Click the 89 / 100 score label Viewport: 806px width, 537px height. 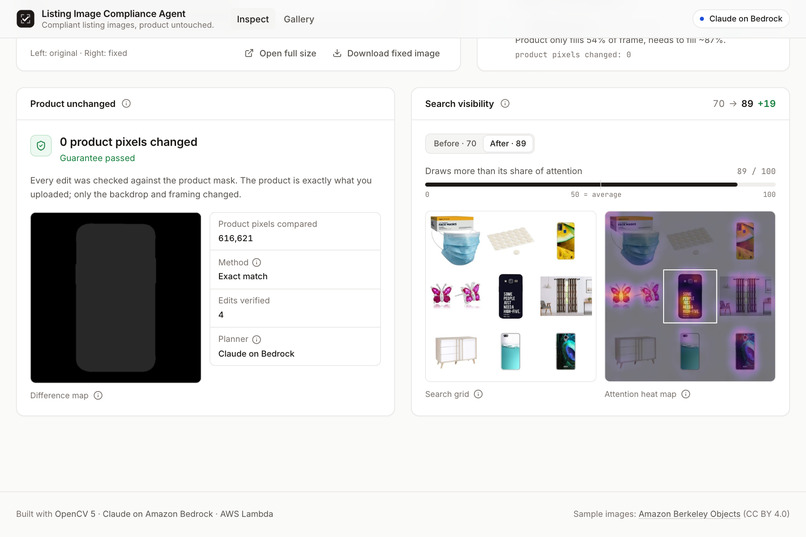tap(756, 171)
